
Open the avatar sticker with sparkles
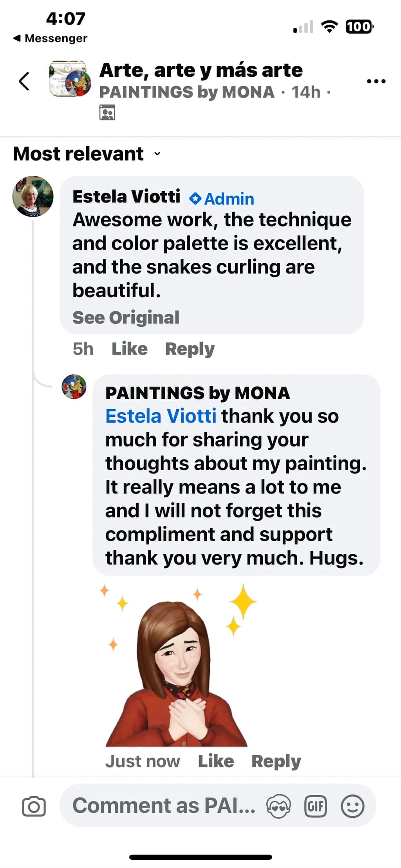click(177, 665)
